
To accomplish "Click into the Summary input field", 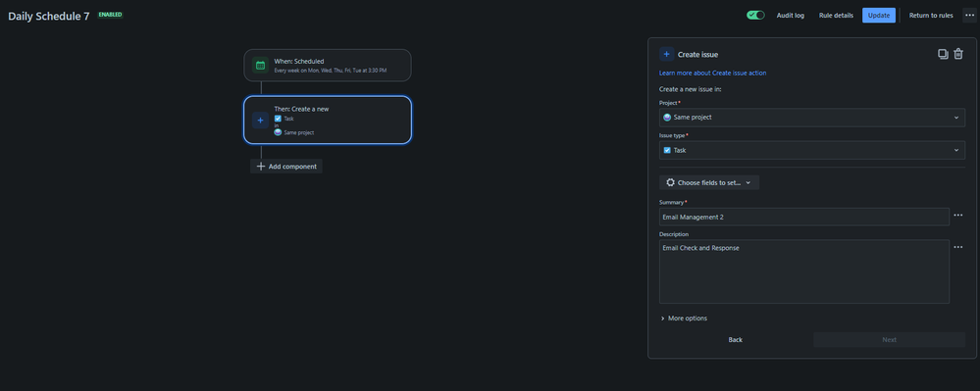I will point(804,217).
